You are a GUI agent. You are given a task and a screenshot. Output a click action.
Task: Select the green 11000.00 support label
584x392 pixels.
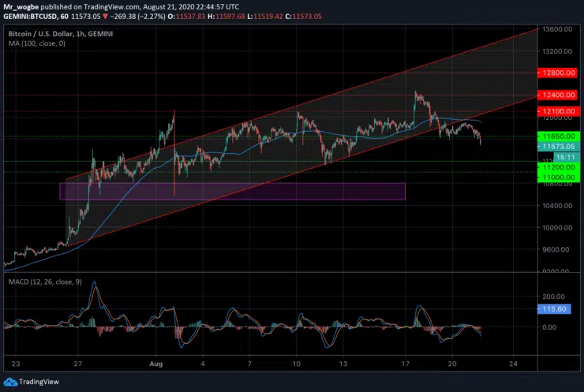pos(556,179)
